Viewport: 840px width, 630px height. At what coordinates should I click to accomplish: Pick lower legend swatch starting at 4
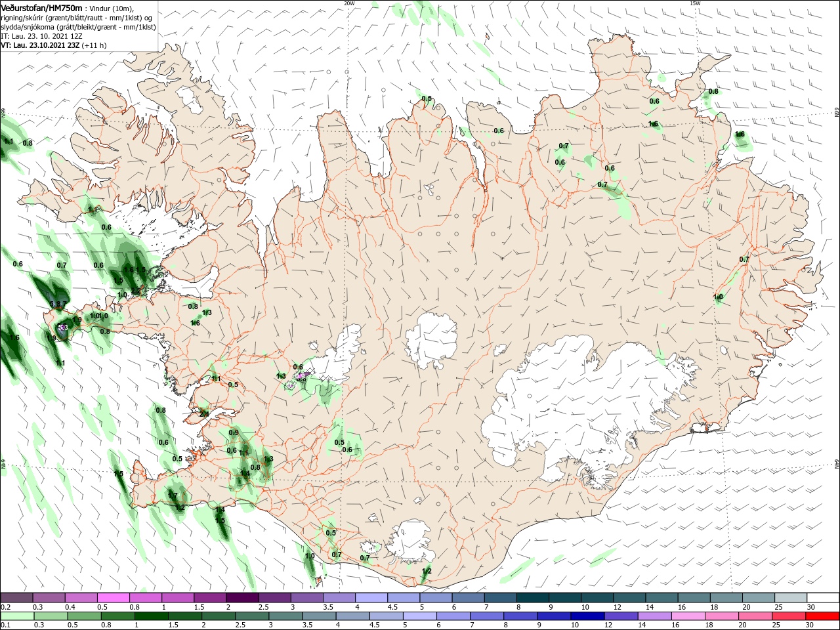point(352,616)
